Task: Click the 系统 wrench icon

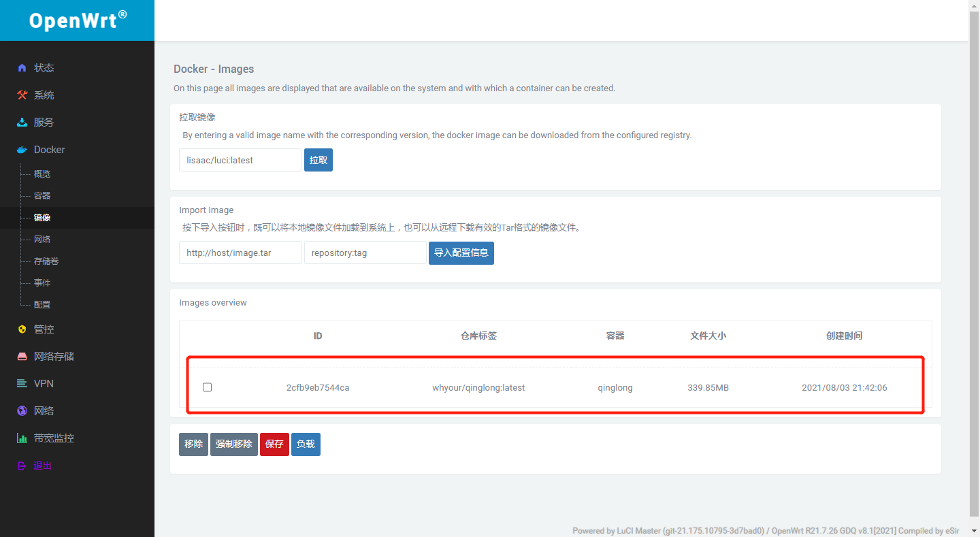Action: [x=20, y=95]
